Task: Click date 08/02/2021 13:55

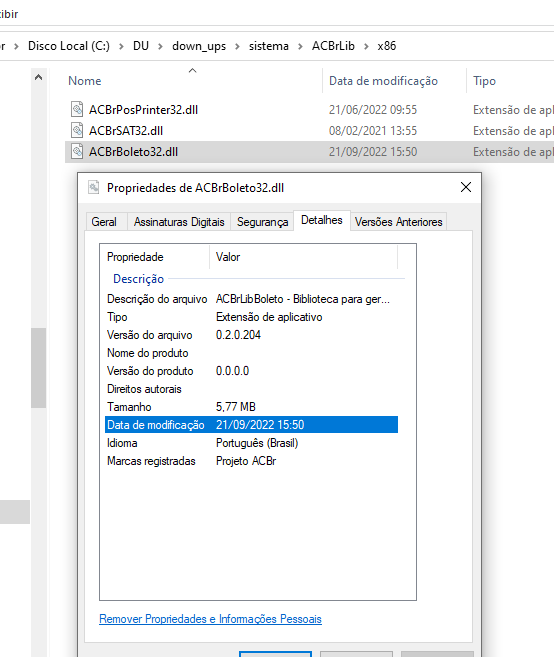Action: coord(373,131)
